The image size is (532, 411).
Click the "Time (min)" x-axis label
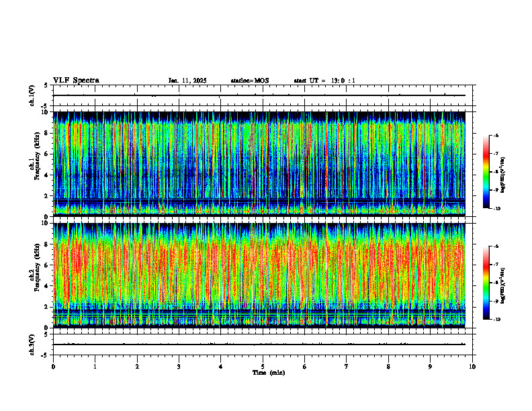click(x=269, y=373)
